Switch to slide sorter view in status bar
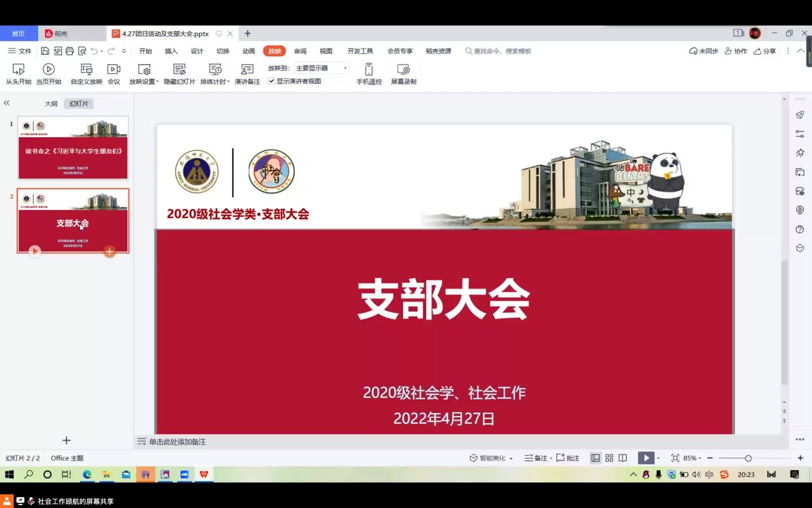Viewport: 812px width, 508px height. point(609,458)
